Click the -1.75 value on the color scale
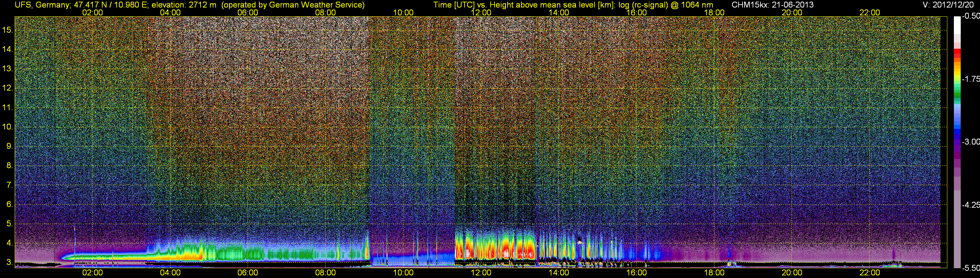The height and width of the screenshot is (278, 980). (971, 79)
